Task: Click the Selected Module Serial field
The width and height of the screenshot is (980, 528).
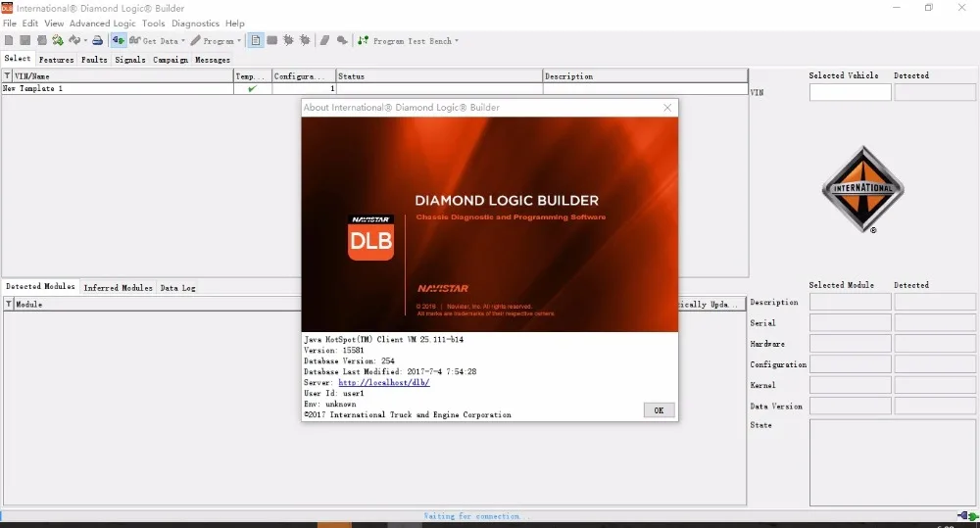Action: [850, 322]
